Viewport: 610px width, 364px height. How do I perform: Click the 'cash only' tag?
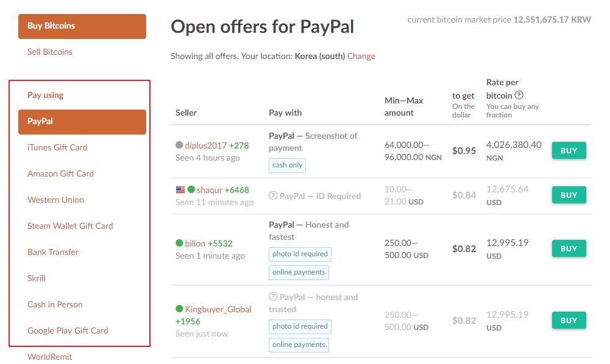(287, 165)
